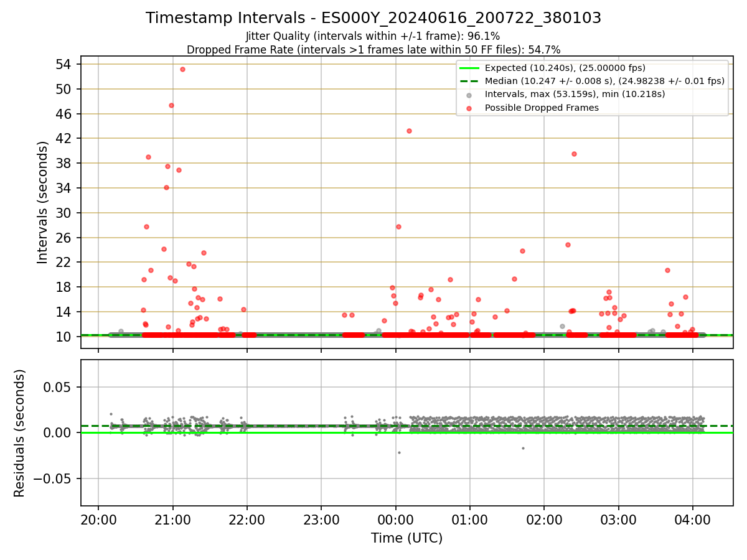The height and width of the screenshot is (560, 747).
Task: Click x-axis tick label "03:00"
Action: click(x=619, y=520)
